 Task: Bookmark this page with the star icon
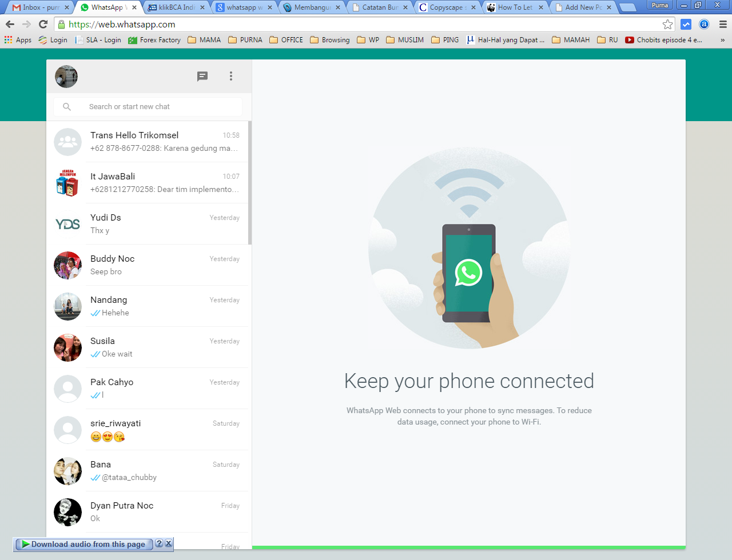(667, 25)
